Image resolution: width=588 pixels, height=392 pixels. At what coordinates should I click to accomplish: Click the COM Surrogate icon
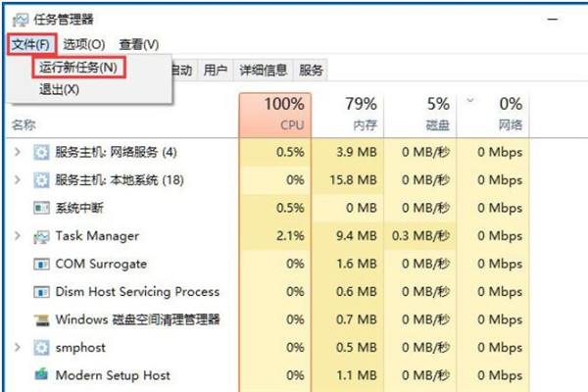coord(41,264)
